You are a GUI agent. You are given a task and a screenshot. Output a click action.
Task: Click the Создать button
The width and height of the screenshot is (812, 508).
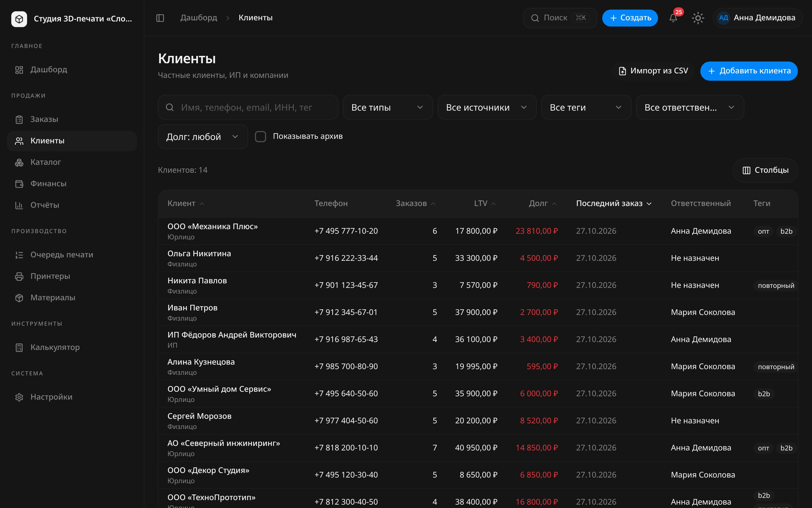tap(630, 18)
